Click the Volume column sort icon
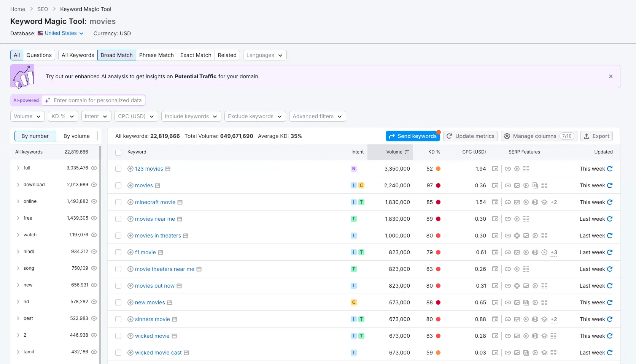The height and width of the screenshot is (364, 636). [x=407, y=152]
